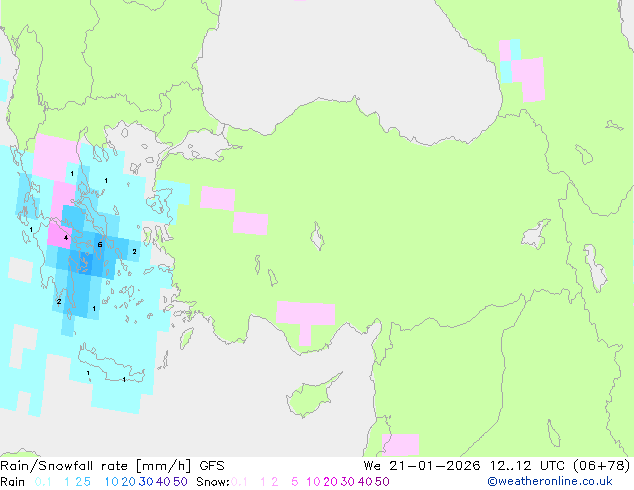Pick the 40 value in Rain legend
The image size is (634, 490).
coord(163,482)
